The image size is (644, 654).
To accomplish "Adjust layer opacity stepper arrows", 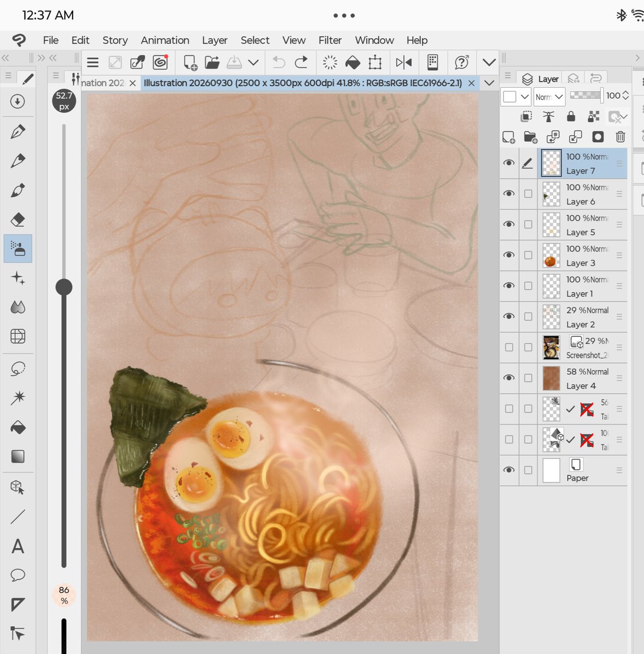I will [x=625, y=95].
